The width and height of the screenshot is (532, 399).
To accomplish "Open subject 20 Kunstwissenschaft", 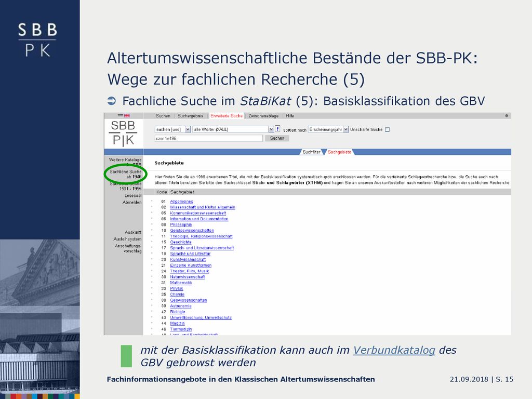I will pos(188,260).
